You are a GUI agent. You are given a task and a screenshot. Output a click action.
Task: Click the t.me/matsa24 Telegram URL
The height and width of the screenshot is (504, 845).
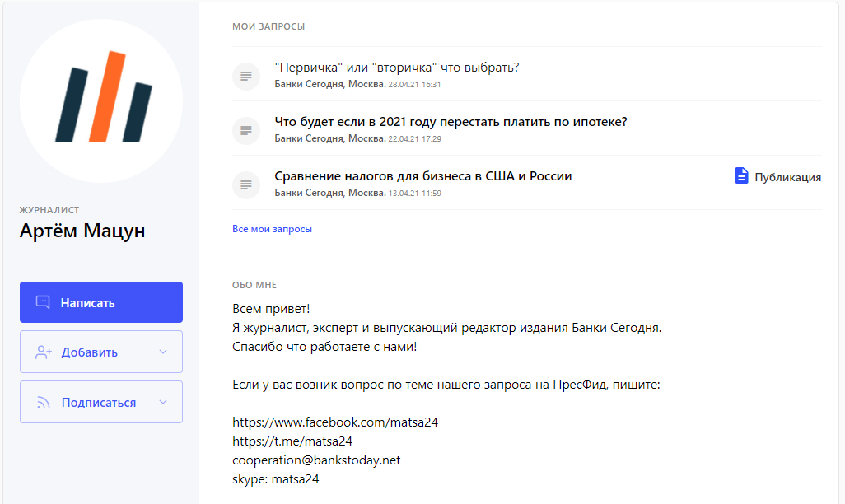click(x=292, y=441)
